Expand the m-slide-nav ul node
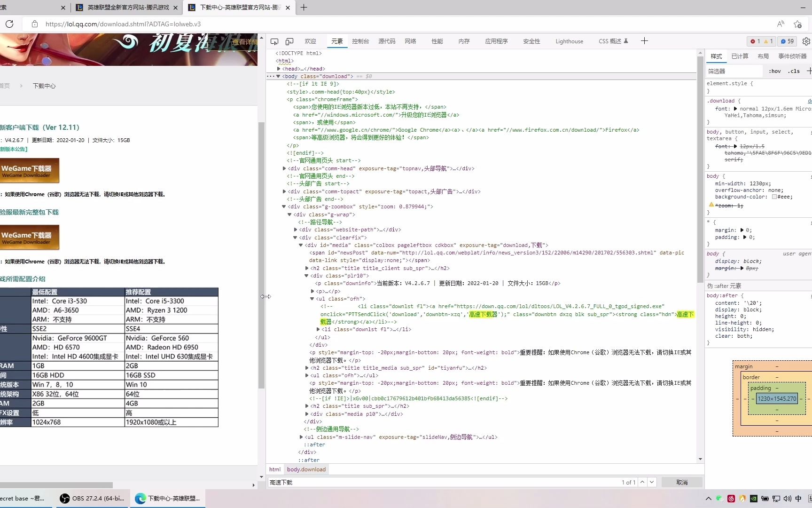The image size is (812, 508). pyautogui.click(x=301, y=437)
